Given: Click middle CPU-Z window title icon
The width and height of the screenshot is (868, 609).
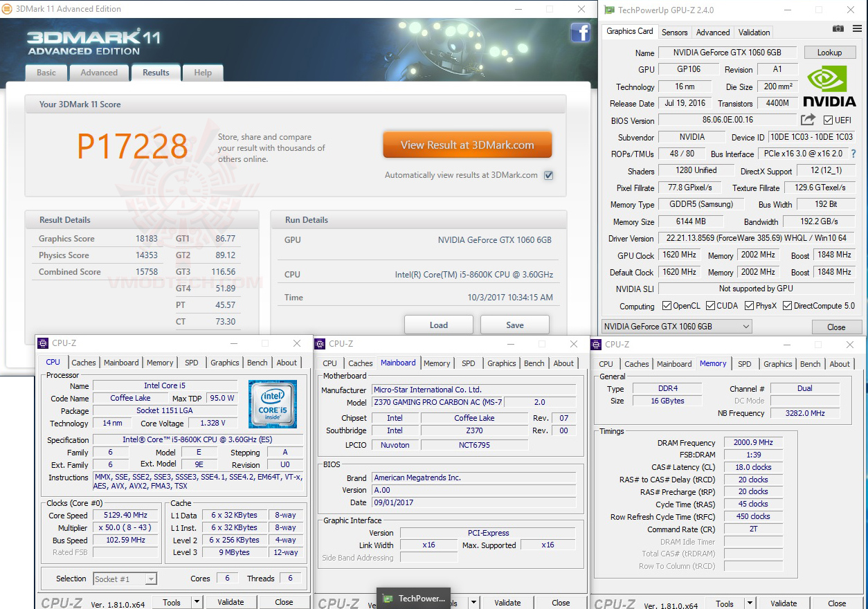Looking at the screenshot, I should coord(320,344).
